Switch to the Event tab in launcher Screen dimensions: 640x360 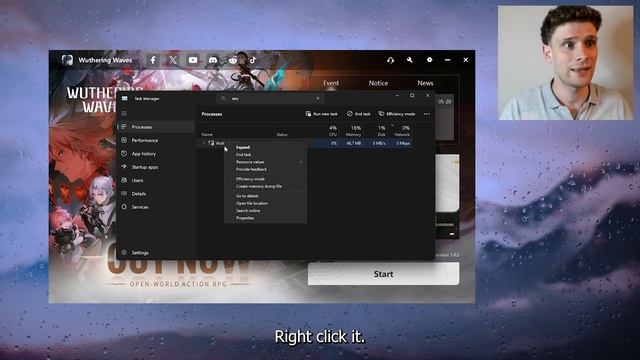tap(331, 83)
